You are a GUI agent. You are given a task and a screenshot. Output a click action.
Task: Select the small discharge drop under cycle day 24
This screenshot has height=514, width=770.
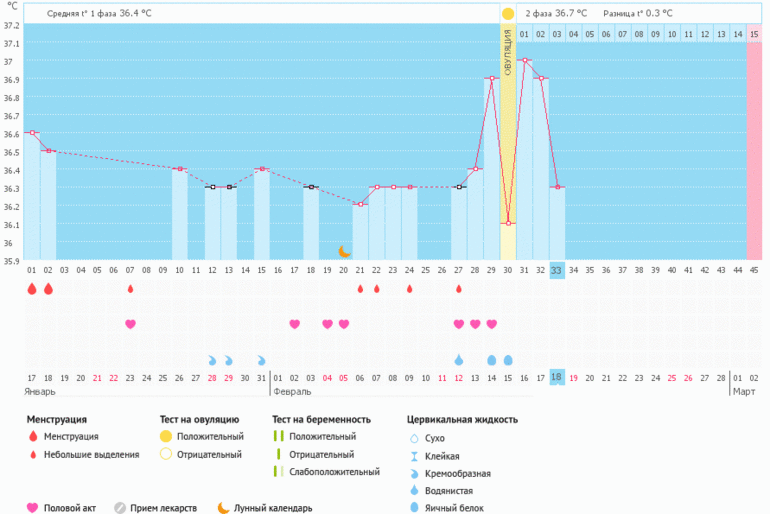pos(410,289)
